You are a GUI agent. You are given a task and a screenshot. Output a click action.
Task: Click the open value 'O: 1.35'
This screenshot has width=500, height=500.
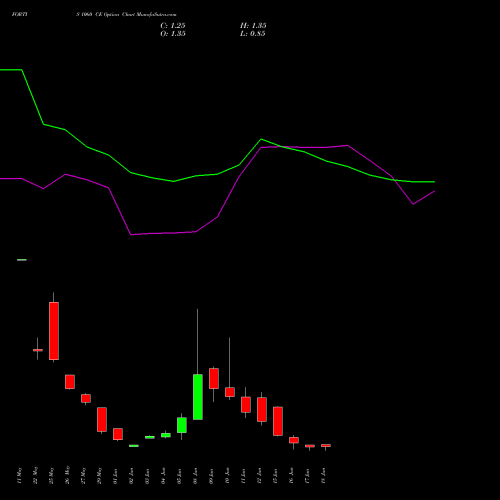(x=173, y=34)
